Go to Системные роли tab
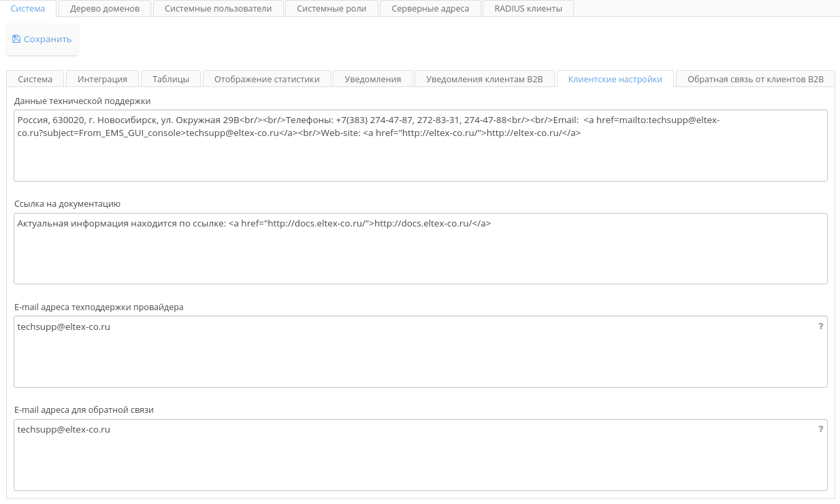 pos(332,9)
